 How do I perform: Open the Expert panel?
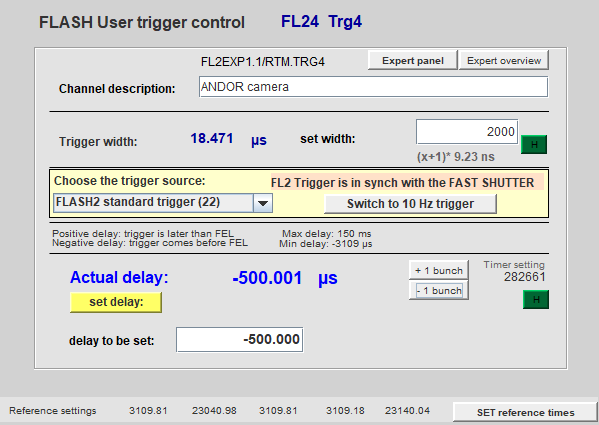(413, 60)
